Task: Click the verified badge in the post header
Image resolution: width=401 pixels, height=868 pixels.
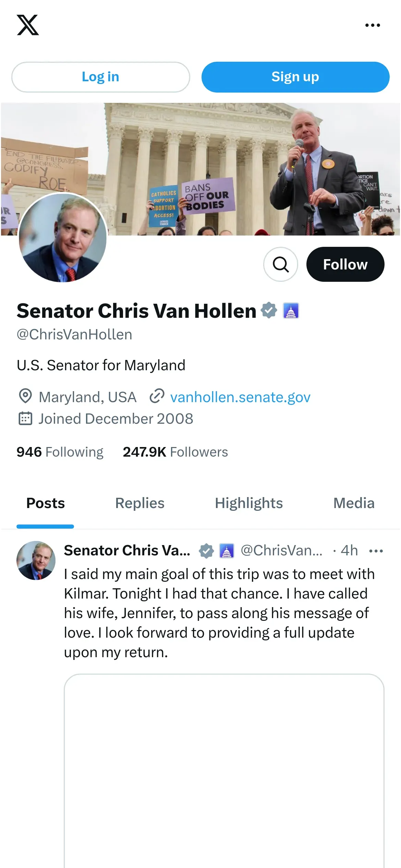Action: tap(206, 551)
